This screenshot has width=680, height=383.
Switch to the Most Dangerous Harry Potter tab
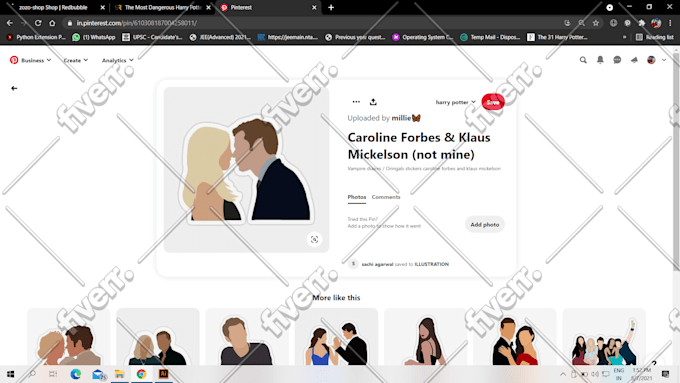click(162, 7)
